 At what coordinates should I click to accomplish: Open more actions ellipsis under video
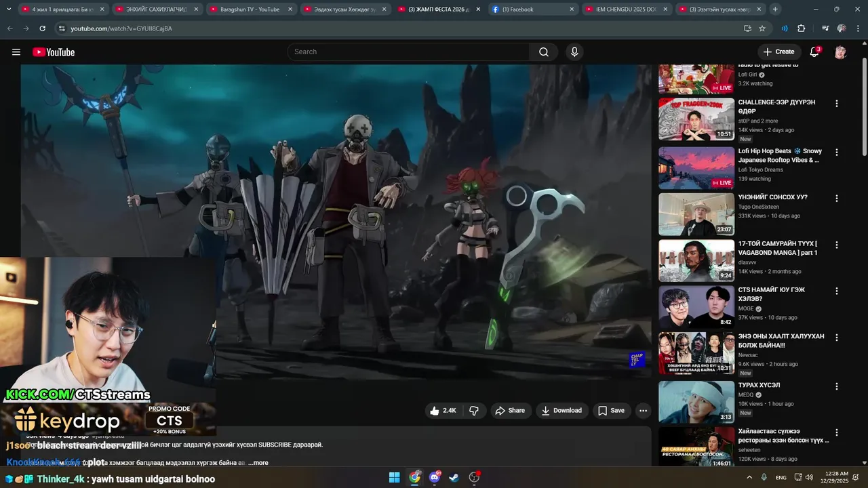coord(643,411)
